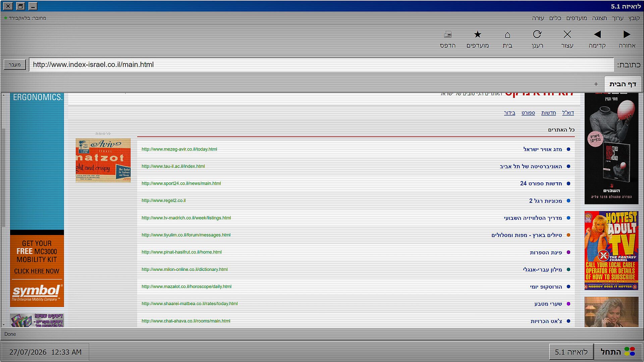Click the tau-il.ac.il index.html URL
This screenshot has height=362, width=644.
coord(173,166)
